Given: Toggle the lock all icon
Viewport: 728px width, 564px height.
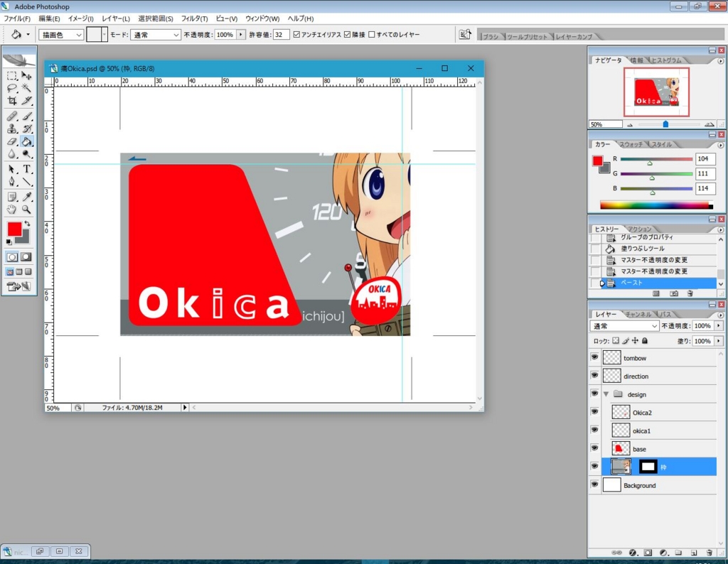Looking at the screenshot, I should [645, 341].
